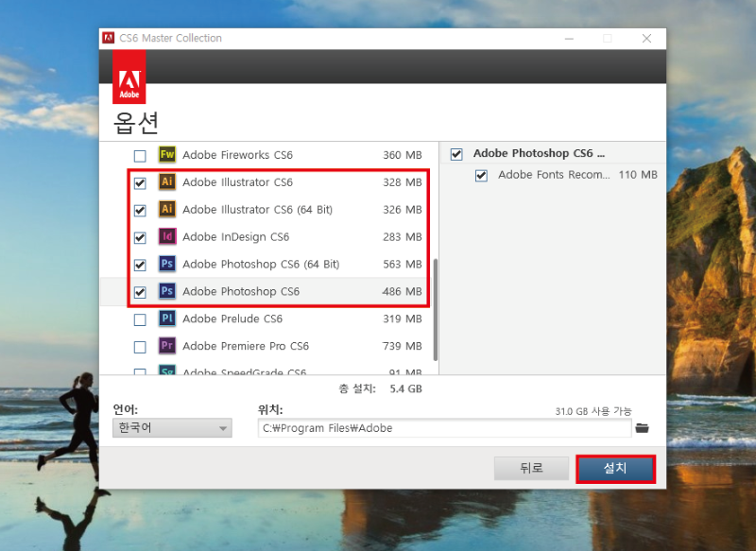Close the CS6 Master Collection window
The height and width of the screenshot is (551, 756).
point(646,38)
